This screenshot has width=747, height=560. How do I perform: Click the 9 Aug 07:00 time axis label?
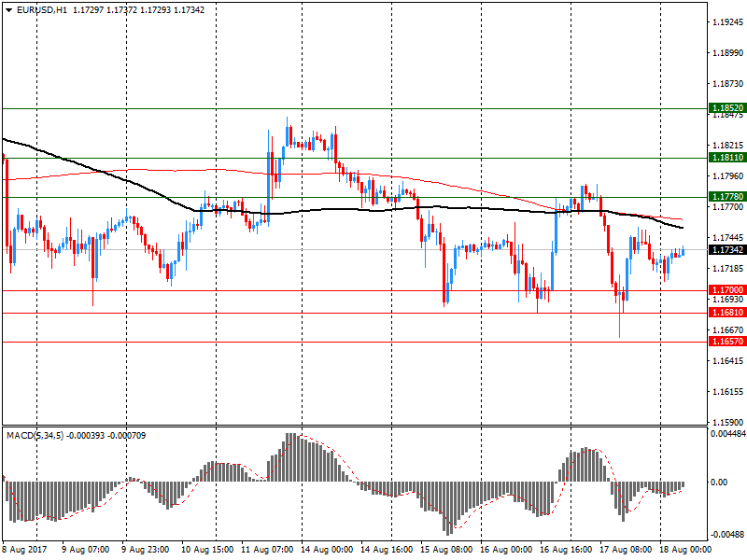(86, 550)
